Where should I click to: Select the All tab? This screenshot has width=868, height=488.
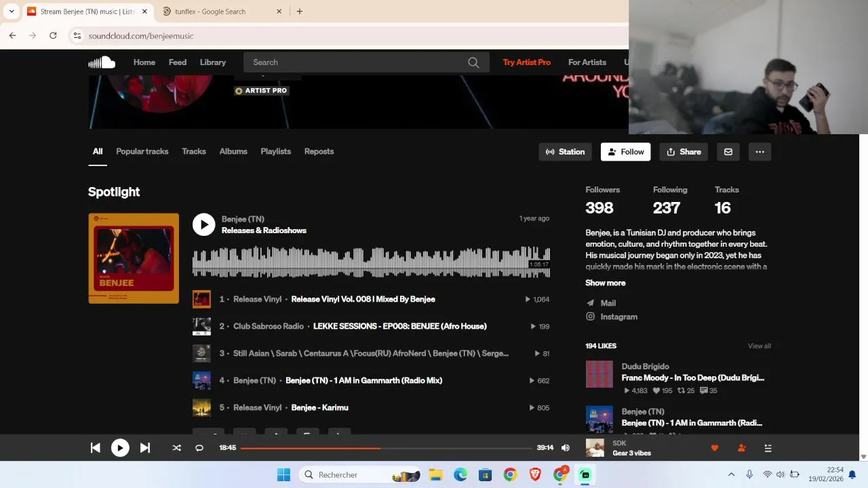point(98,151)
